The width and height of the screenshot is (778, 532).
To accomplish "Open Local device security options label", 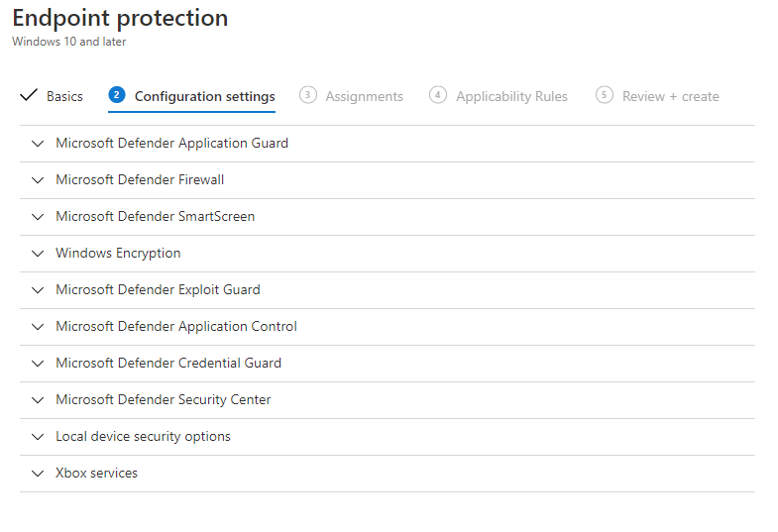I will (143, 436).
